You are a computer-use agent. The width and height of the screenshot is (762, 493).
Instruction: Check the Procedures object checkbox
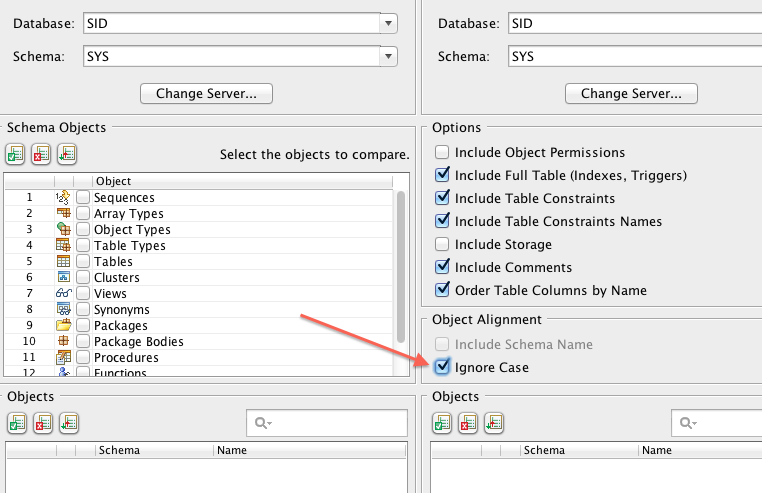(83, 357)
